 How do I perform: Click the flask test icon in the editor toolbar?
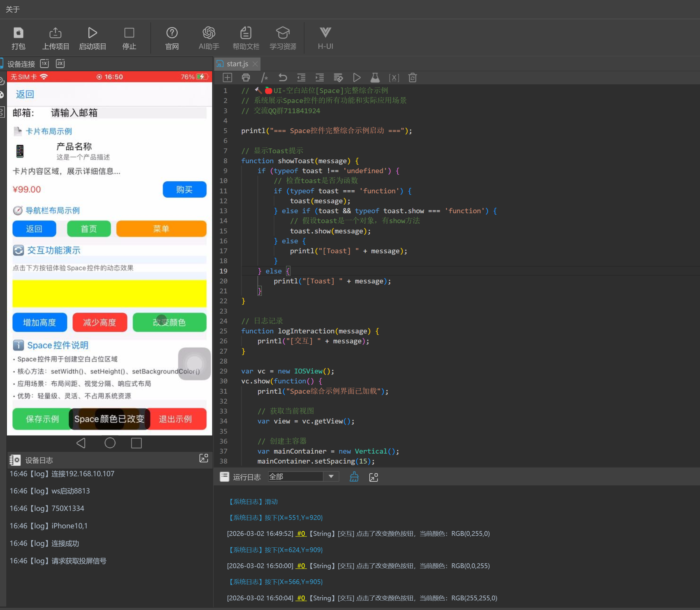pyautogui.click(x=375, y=78)
